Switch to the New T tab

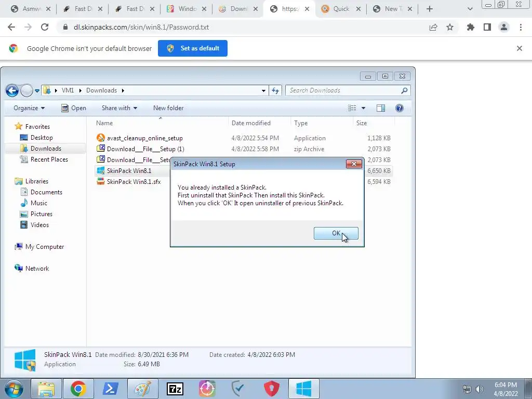coord(392,9)
